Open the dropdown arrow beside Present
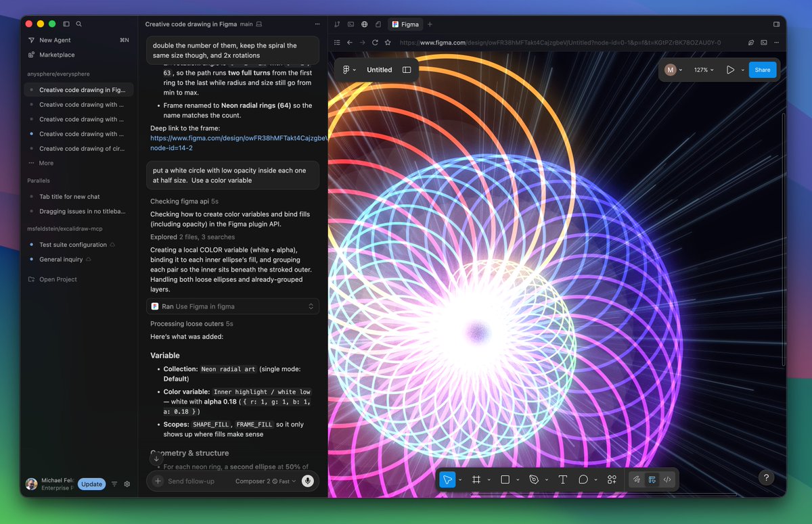The width and height of the screenshot is (812, 524). tap(742, 70)
